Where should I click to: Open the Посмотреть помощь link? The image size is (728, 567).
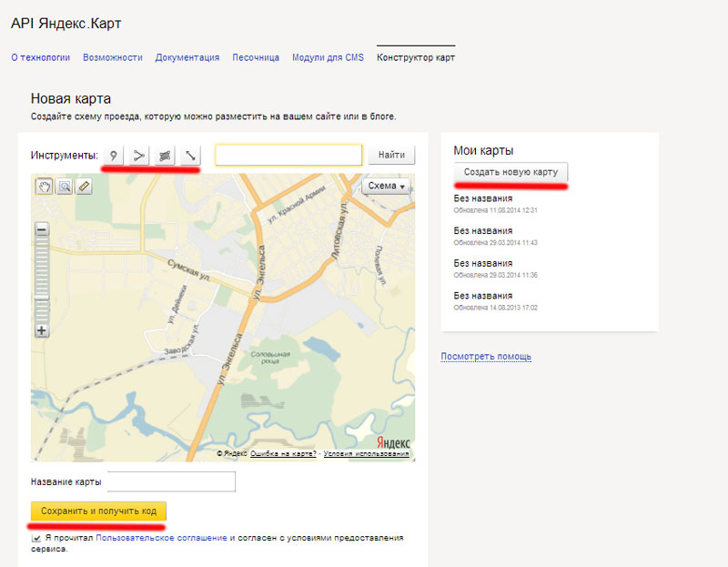pos(486,357)
